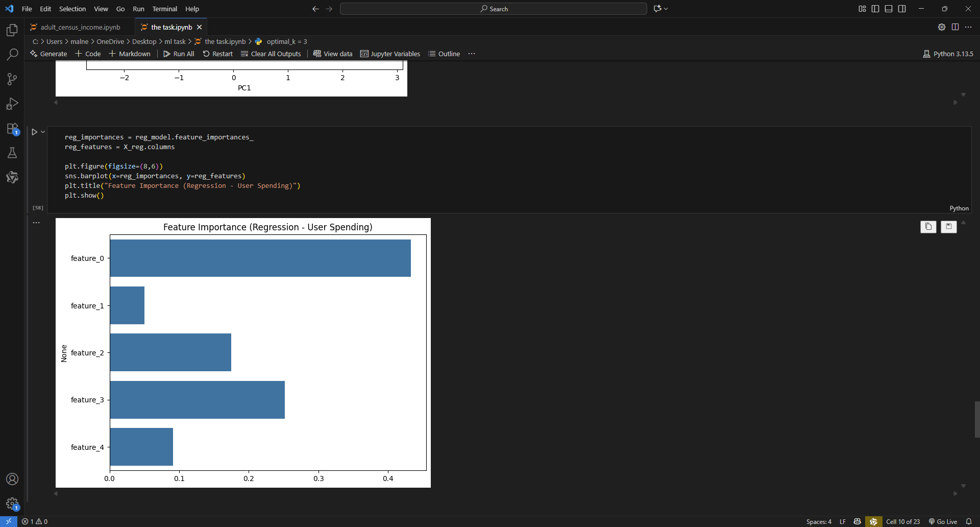The image size is (980, 527).
Task: Open more notebook toolbar actions
Action: tap(472, 54)
